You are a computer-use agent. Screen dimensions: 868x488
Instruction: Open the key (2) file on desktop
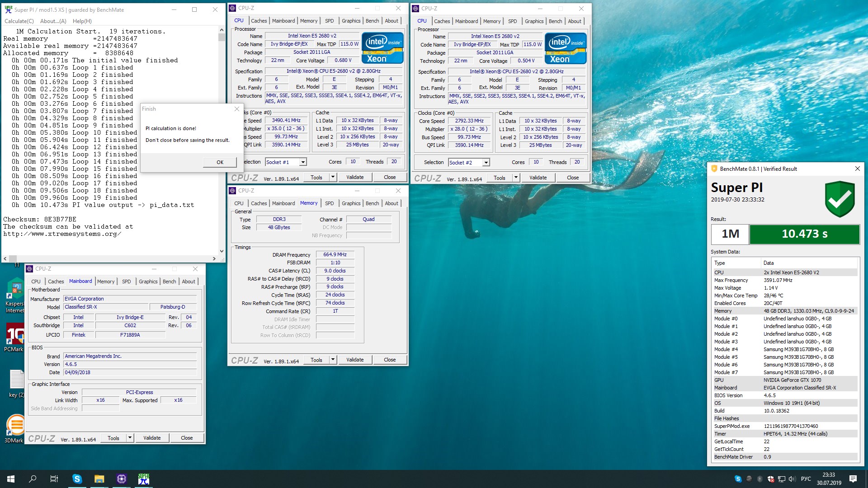pos(16,383)
